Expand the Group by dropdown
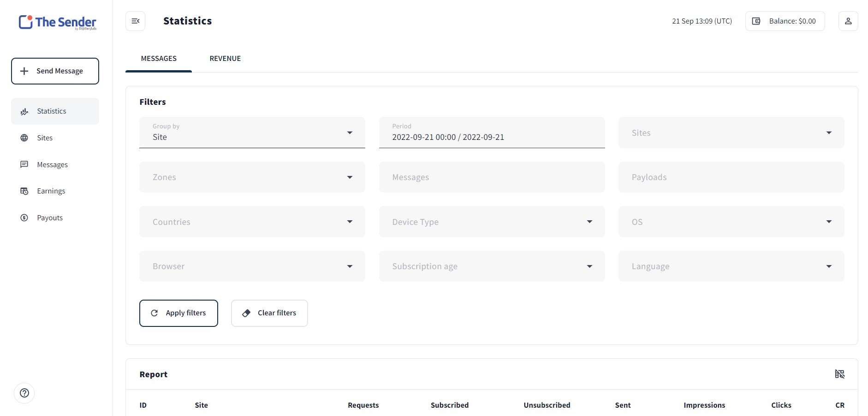Viewport: 868px width, 416px height. tap(252, 133)
